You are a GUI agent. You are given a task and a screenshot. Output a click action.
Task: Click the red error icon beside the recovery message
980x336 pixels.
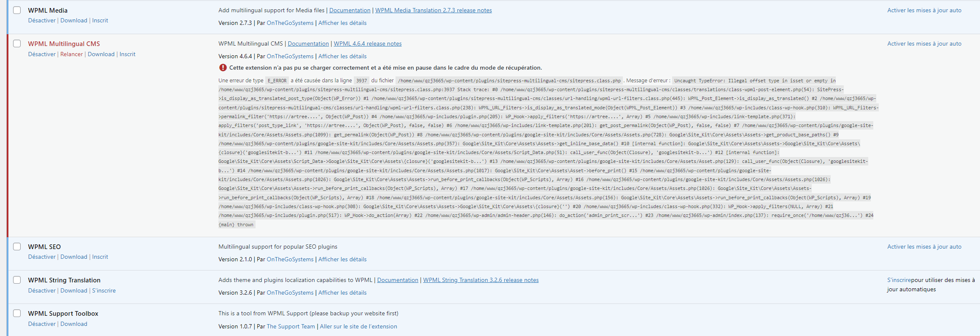point(223,68)
